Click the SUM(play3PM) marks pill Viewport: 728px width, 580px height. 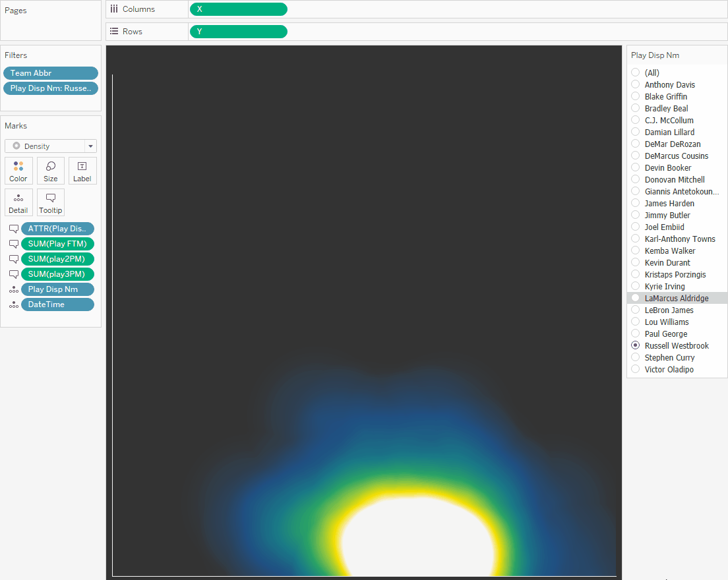click(57, 274)
